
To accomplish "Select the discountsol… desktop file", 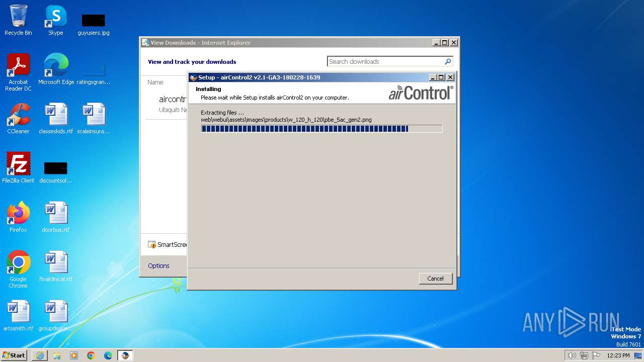I will coord(56,172).
